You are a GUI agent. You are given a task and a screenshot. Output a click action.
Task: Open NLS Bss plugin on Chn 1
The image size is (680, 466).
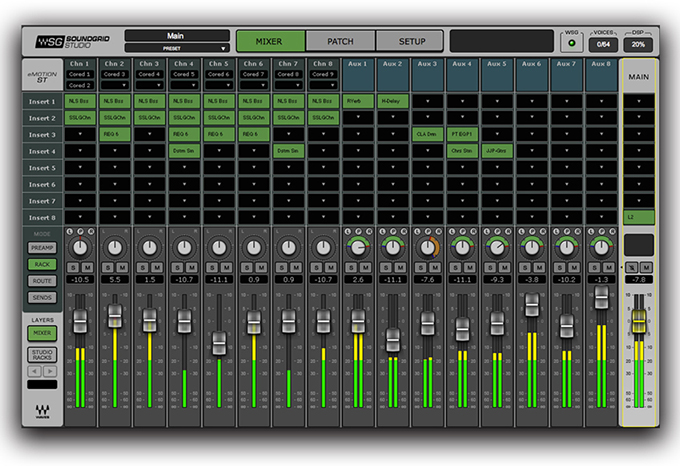(80, 101)
